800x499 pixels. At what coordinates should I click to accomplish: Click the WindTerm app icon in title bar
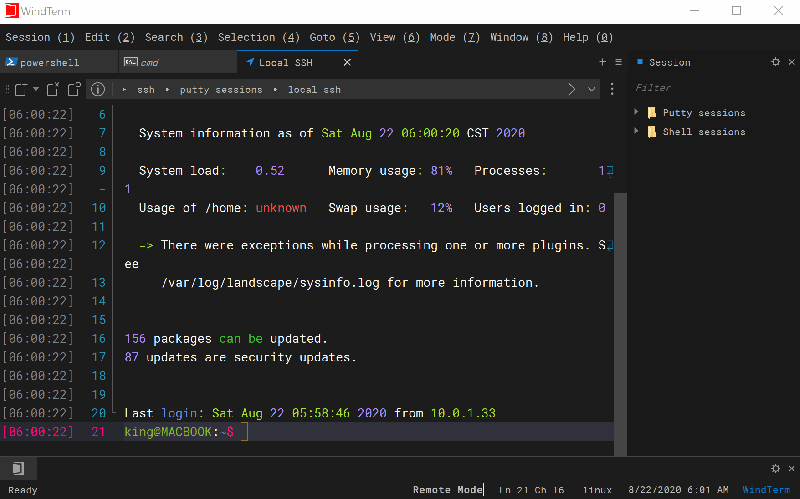click(x=11, y=11)
